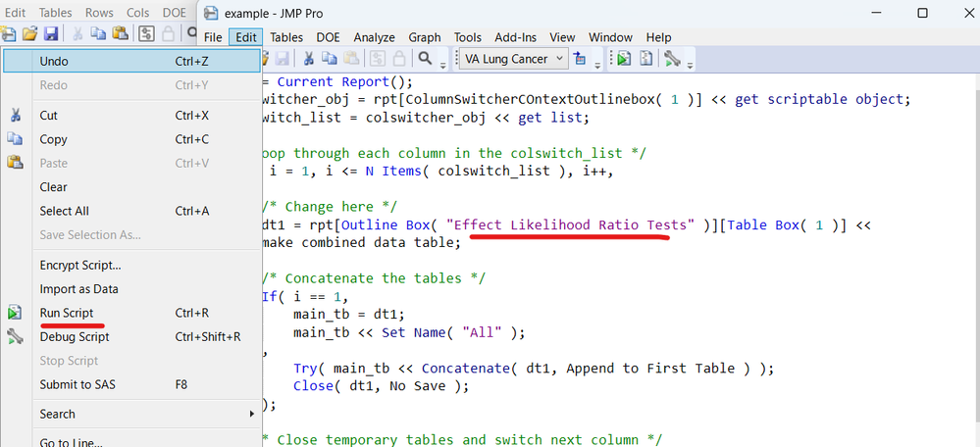Image resolution: width=980 pixels, height=447 pixels.
Task: Open Tables menu in background window
Action: (x=56, y=13)
